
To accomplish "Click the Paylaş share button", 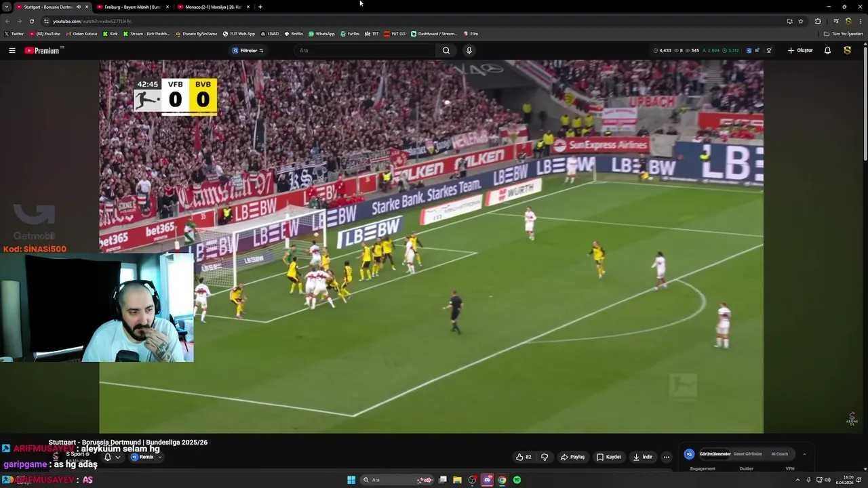I will click(572, 457).
